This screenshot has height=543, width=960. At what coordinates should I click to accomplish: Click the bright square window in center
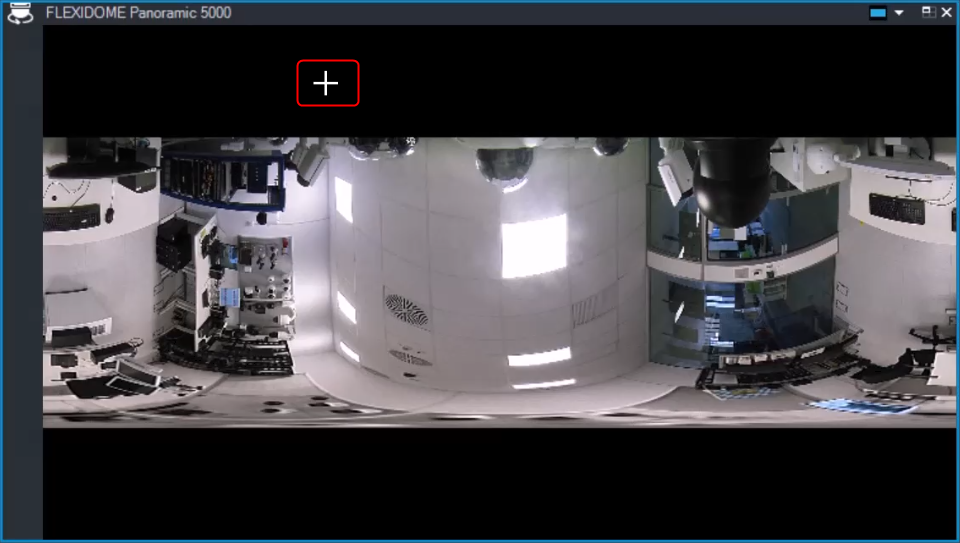click(x=533, y=245)
